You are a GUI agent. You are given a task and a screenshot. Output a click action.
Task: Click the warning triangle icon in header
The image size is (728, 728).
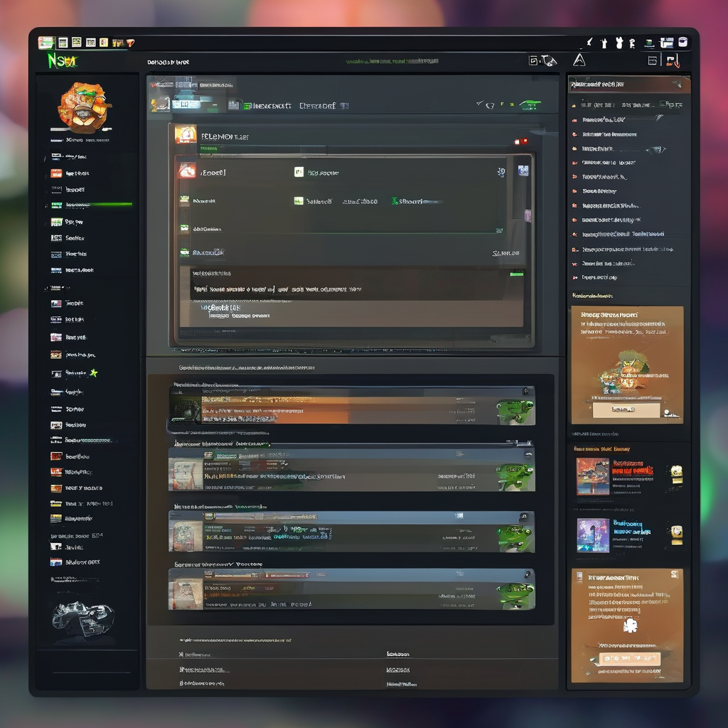(x=579, y=60)
